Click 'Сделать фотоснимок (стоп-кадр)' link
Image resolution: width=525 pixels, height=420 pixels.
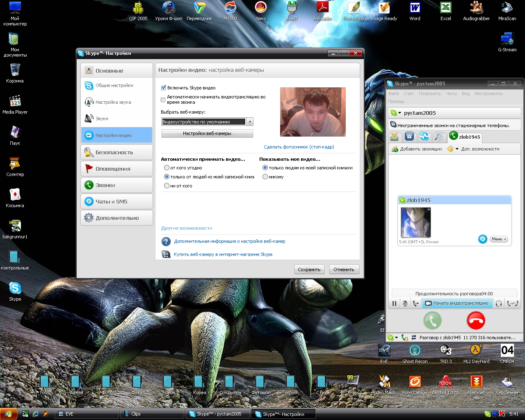[299, 147]
